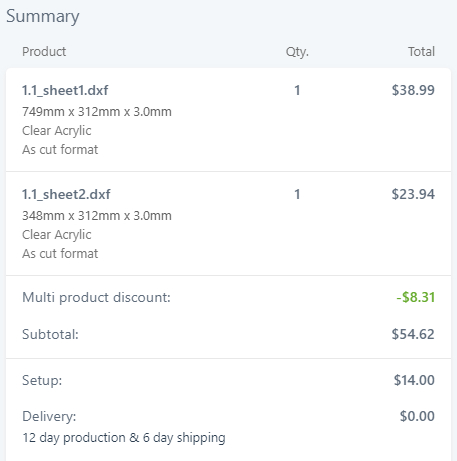Click the 348mm x 312mm x 3.0mm dimensions
The height and width of the screenshot is (461, 457).
[97, 216]
